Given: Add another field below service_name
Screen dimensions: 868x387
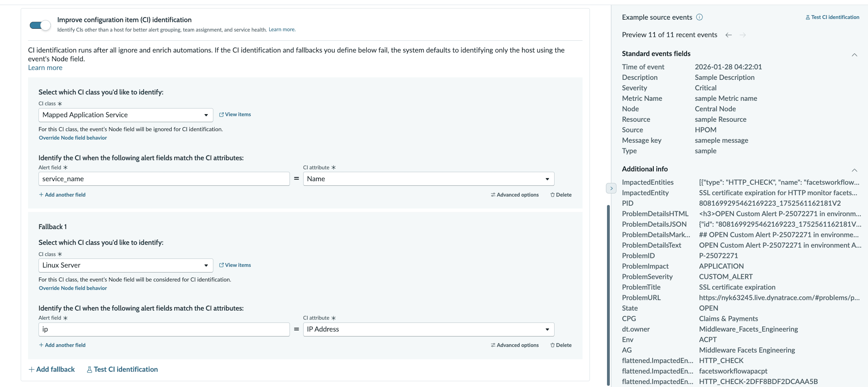Looking at the screenshot, I should [62, 195].
